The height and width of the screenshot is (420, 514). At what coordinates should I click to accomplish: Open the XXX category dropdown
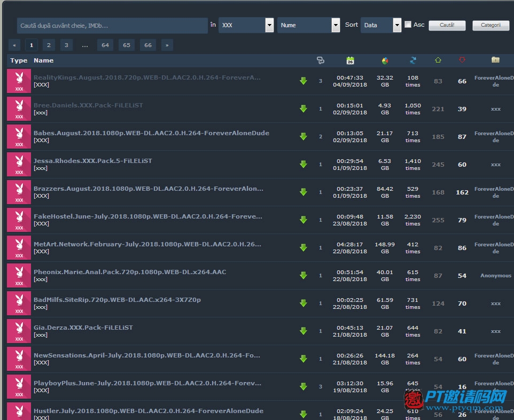pos(246,25)
